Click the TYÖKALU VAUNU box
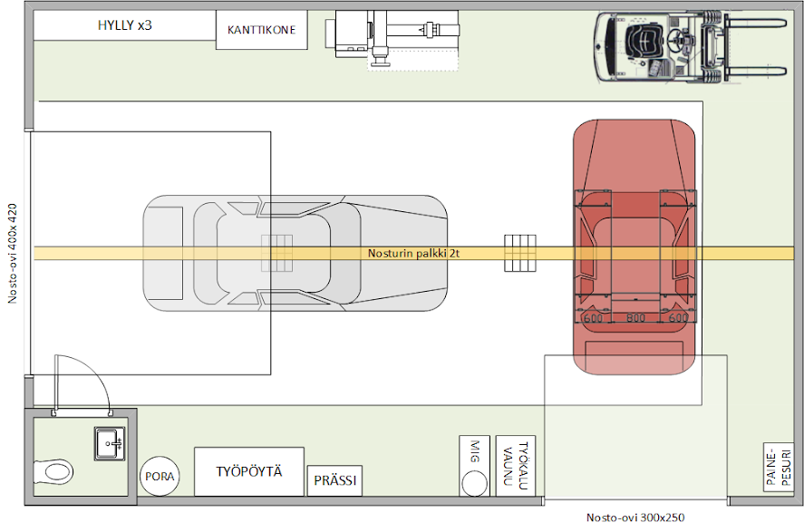Viewport: 804px width, 532px height. click(x=516, y=466)
